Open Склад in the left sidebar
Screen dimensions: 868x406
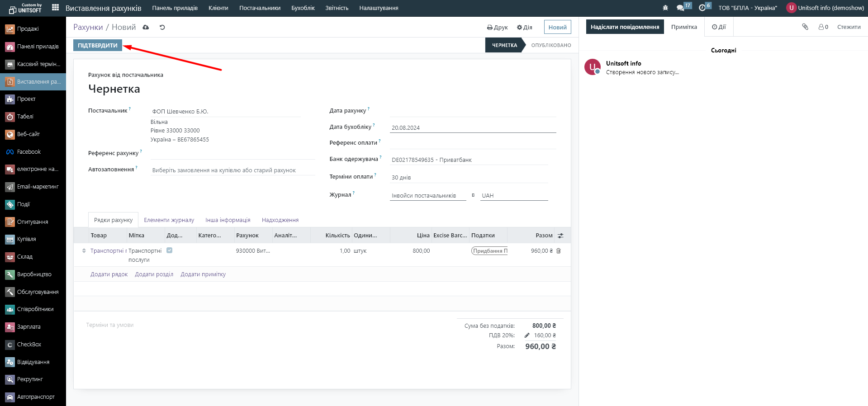pyautogui.click(x=25, y=257)
